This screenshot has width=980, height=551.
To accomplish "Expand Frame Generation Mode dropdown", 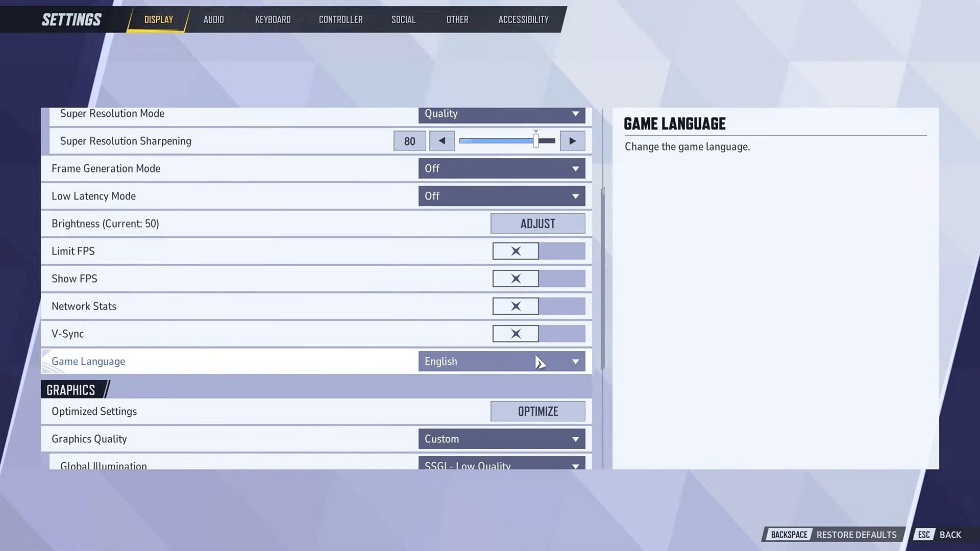I will click(576, 168).
